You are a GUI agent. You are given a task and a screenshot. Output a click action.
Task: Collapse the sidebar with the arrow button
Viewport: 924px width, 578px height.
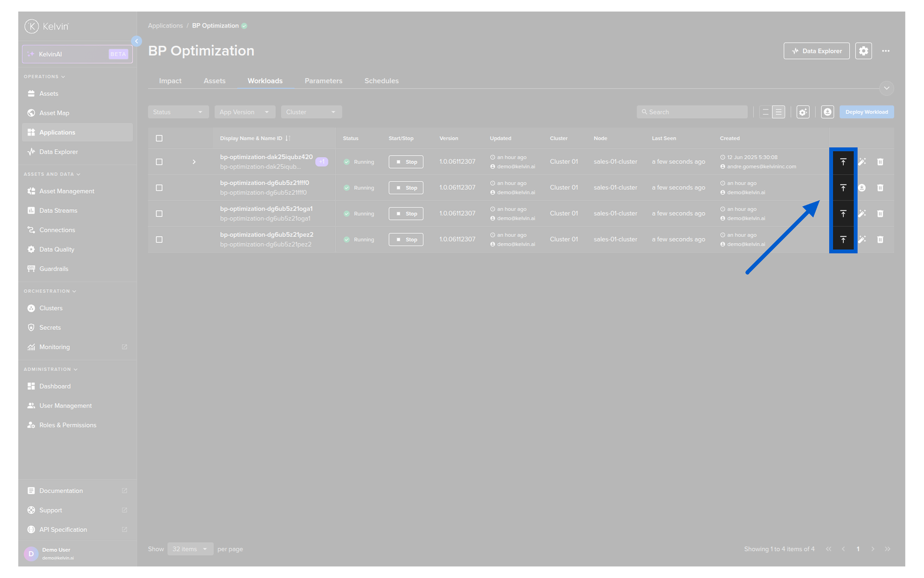tap(137, 41)
